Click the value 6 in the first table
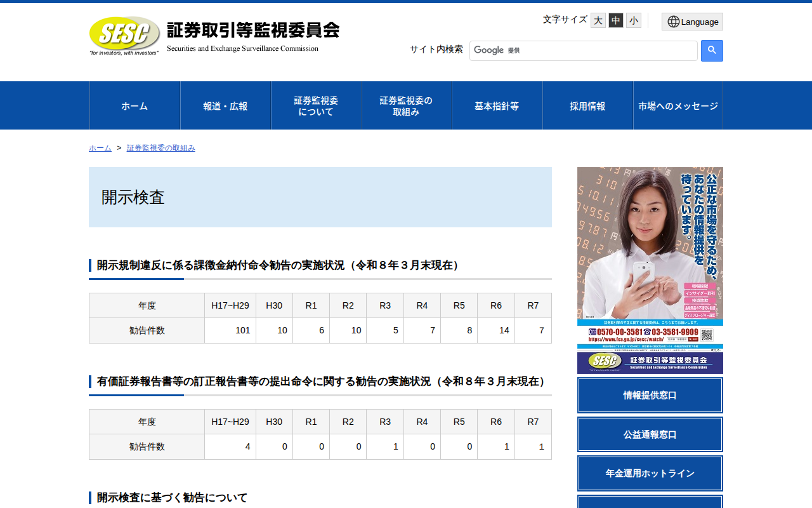Image resolution: width=812 pixels, height=508 pixels. [322, 330]
